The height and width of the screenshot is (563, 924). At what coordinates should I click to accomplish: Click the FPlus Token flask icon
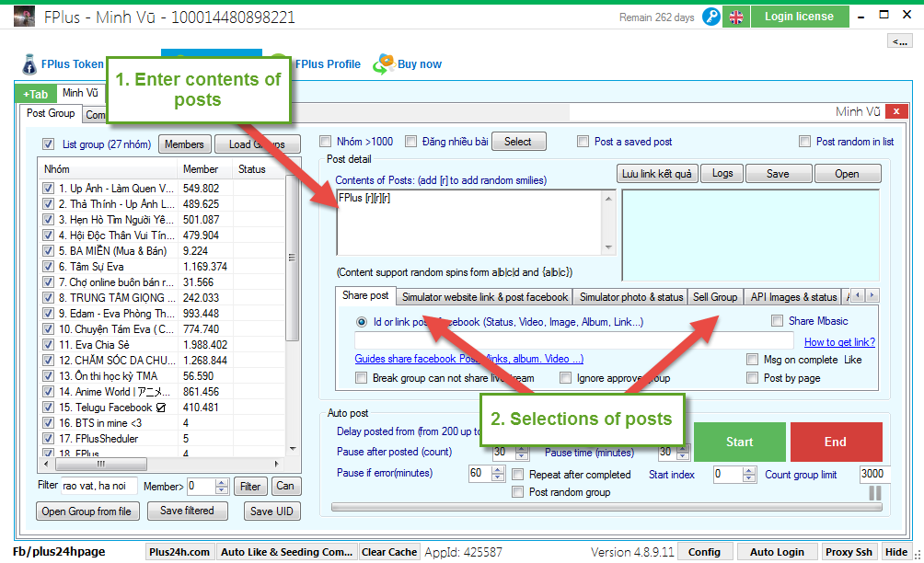[x=29, y=64]
